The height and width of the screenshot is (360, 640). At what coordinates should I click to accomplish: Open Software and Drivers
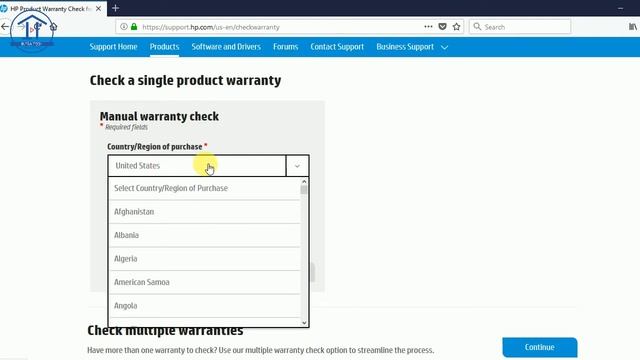(x=226, y=47)
